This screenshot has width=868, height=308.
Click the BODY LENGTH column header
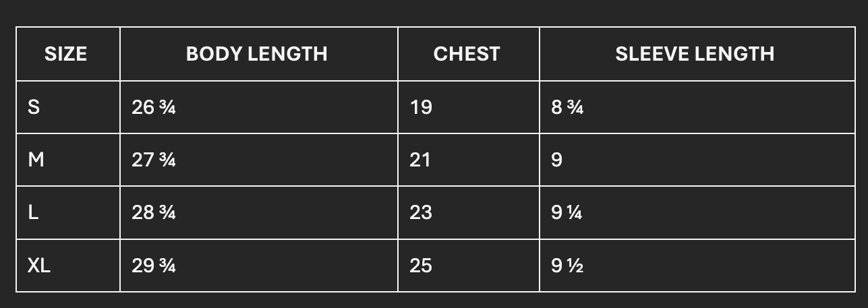tap(257, 54)
